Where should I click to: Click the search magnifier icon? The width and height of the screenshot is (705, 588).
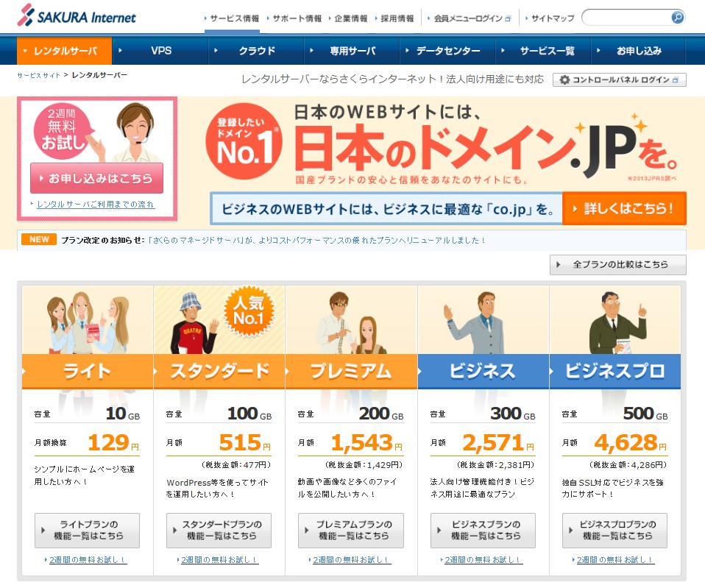[x=677, y=18]
